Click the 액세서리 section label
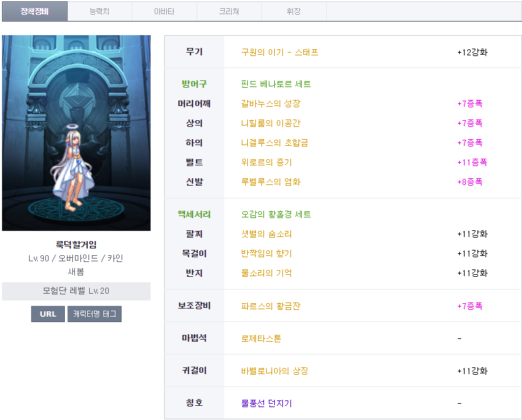Viewport: 522px width, 420px height. tap(194, 214)
